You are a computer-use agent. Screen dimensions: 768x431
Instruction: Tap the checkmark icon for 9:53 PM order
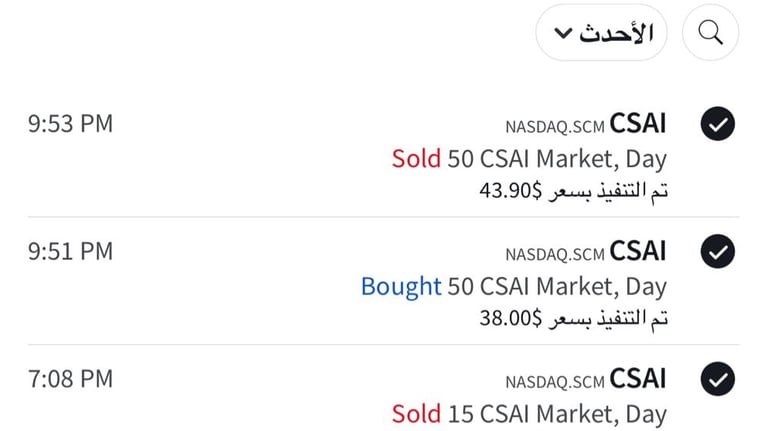click(718, 123)
